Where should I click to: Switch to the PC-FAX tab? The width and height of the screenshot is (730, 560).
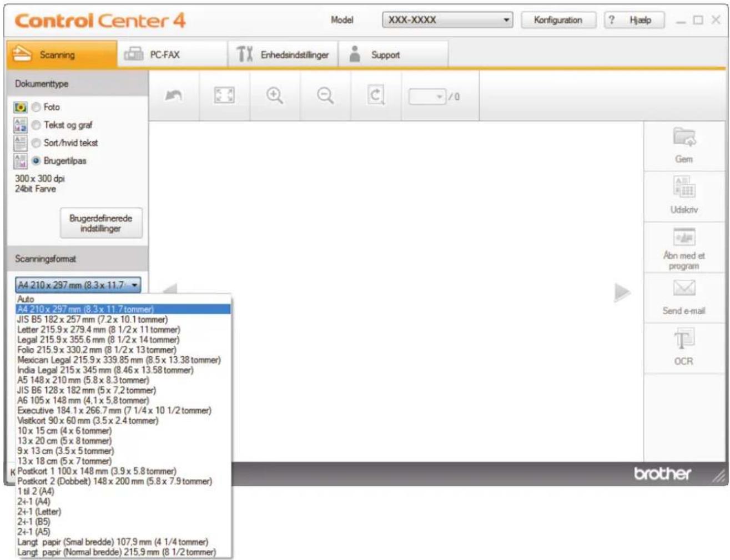point(172,54)
